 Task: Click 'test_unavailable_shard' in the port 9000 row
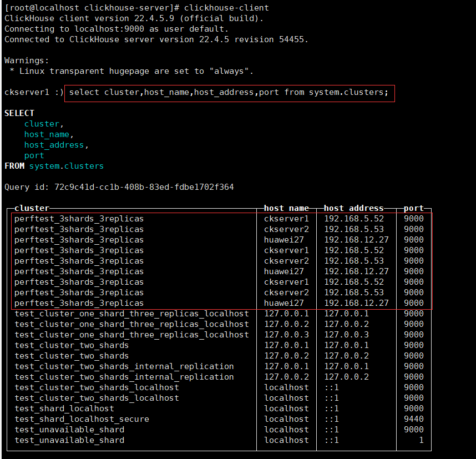point(69,430)
